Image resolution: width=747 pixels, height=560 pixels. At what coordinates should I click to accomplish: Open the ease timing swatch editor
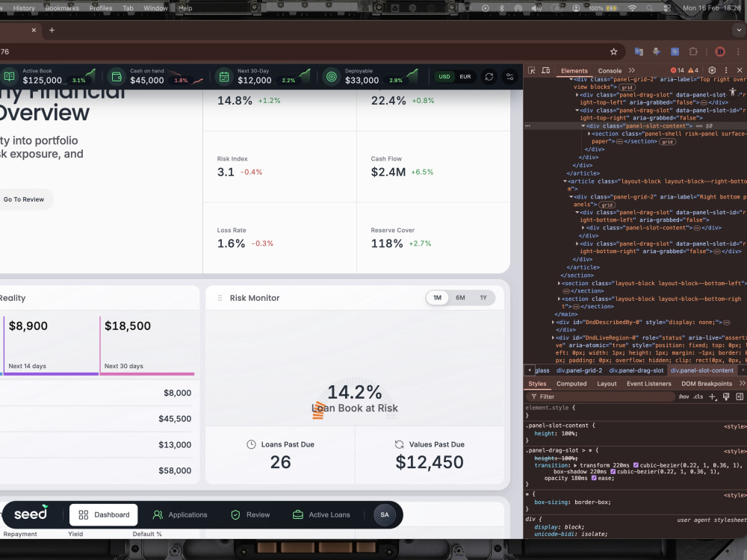pyautogui.click(x=594, y=478)
